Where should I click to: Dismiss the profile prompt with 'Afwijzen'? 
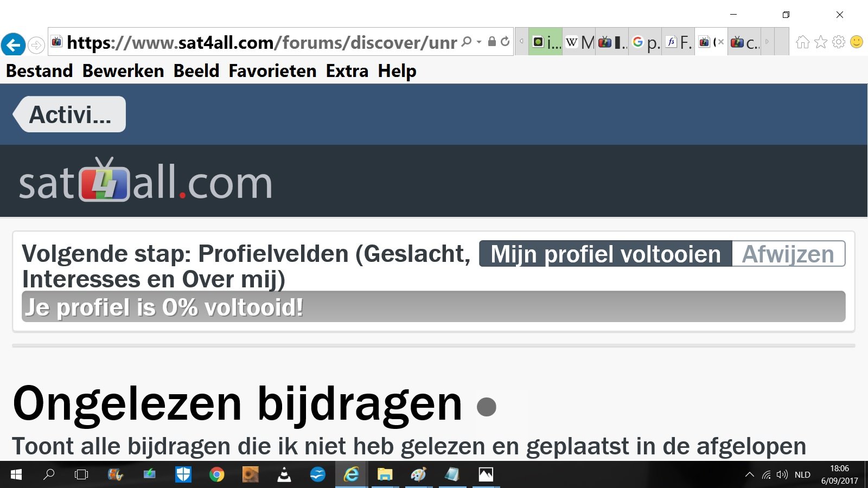click(x=788, y=254)
